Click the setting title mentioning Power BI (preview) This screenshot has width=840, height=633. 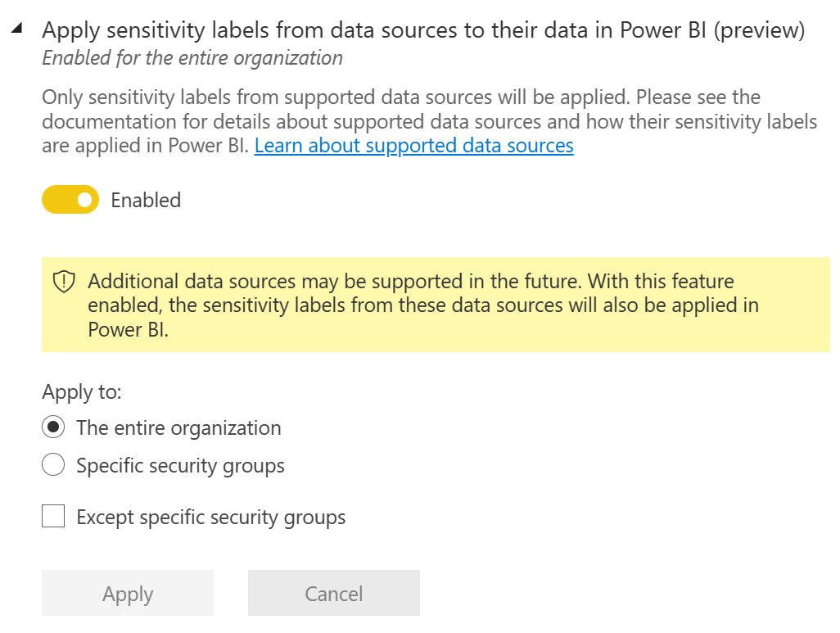tap(422, 30)
